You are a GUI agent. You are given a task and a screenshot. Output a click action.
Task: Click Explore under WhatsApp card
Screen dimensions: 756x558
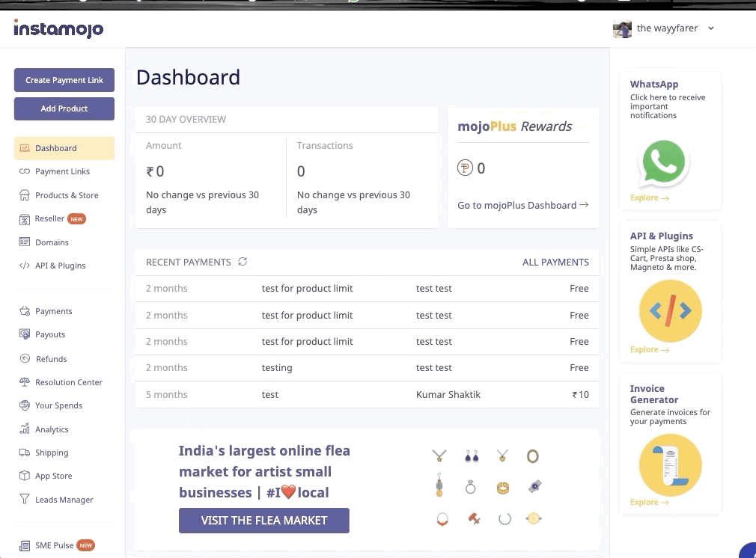[650, 197]
